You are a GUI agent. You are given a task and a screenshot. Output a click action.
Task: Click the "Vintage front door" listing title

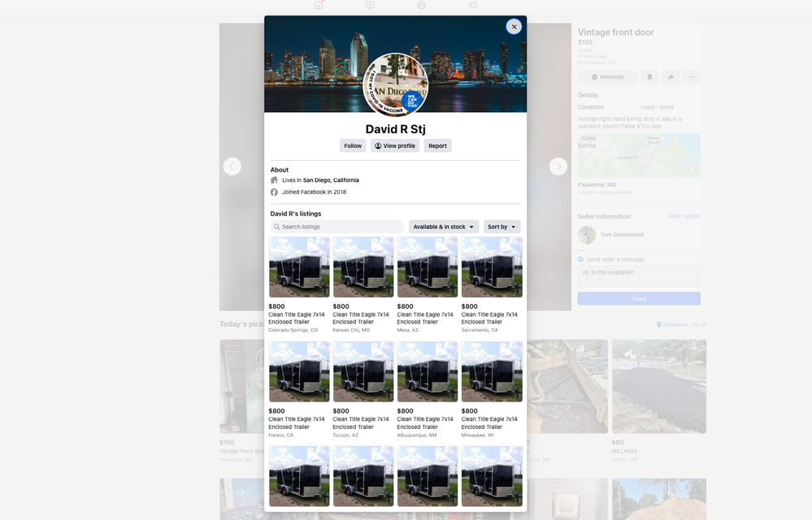point(616,32)
